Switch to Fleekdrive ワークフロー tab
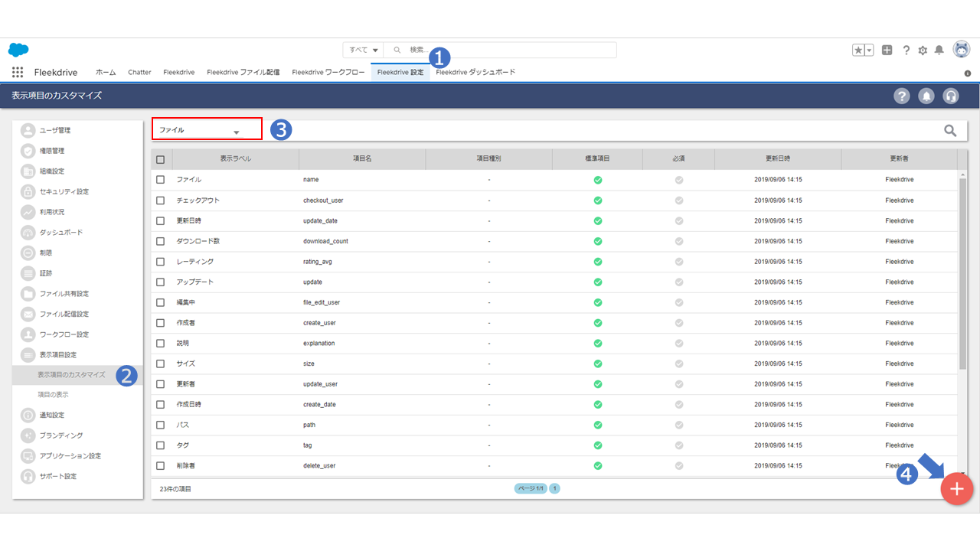This screenshot has height=551, width=980. (x=328, y=73)
